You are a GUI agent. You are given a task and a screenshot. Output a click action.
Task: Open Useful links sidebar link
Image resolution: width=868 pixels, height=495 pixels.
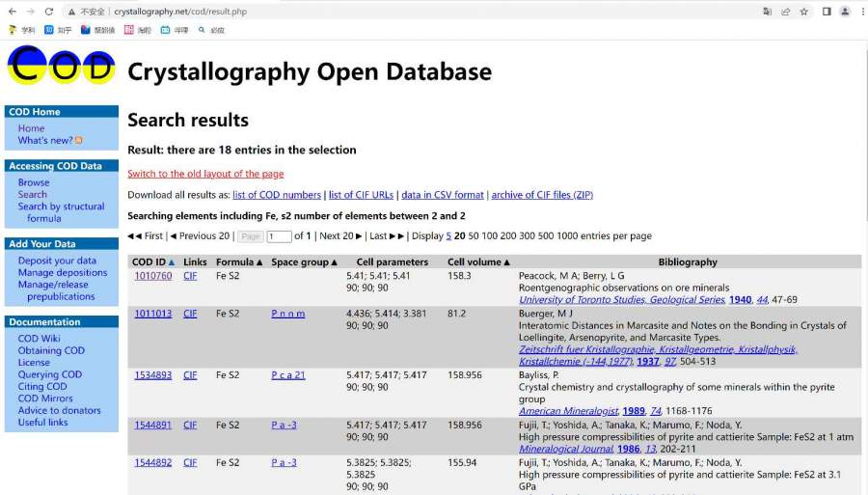pos(42,423)
